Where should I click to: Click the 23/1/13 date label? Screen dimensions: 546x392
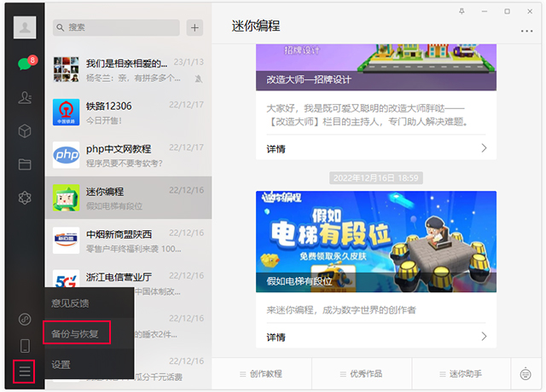pyautogui.click(x=189, y=62)
